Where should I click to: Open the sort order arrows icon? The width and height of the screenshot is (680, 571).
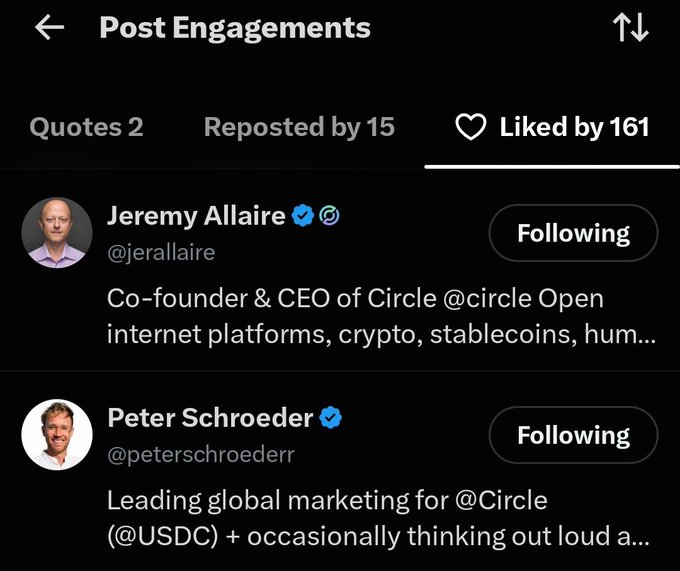click(x=631, y=27)
